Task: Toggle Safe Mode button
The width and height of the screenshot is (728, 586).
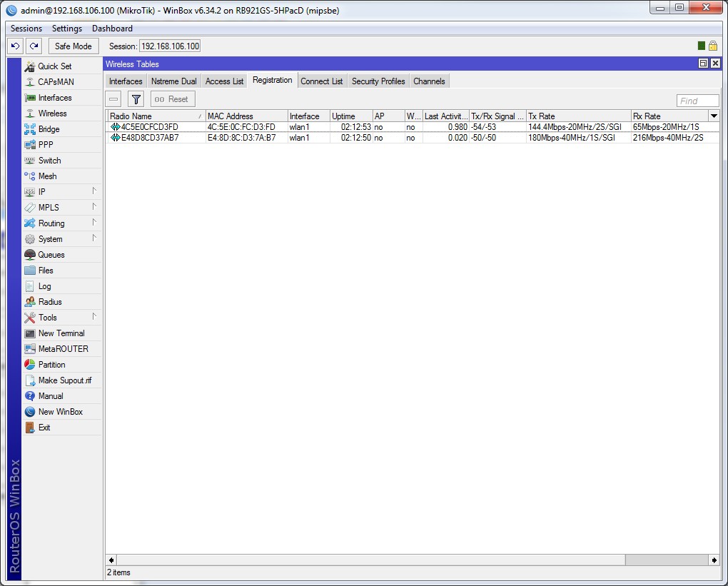Action: point(74,46)
